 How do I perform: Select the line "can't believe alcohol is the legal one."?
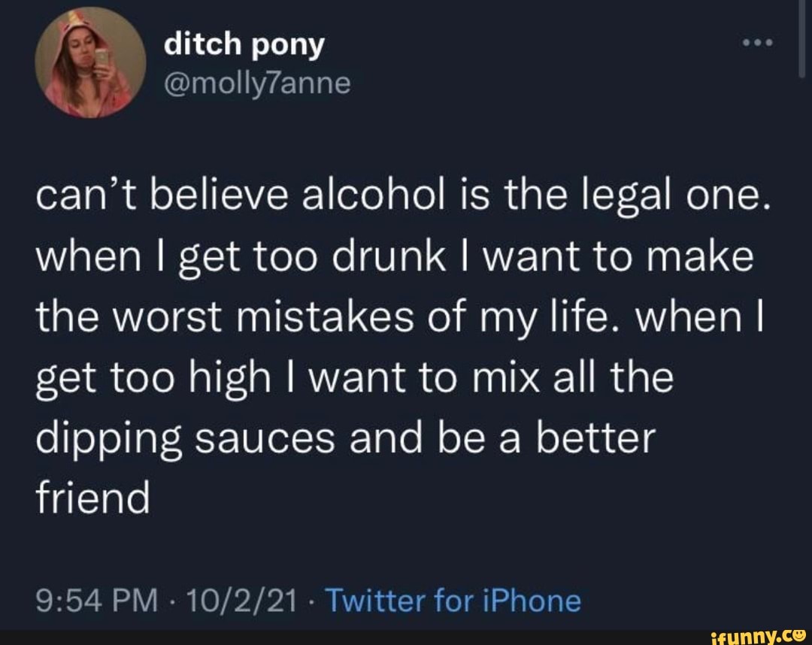pos(404,198)
